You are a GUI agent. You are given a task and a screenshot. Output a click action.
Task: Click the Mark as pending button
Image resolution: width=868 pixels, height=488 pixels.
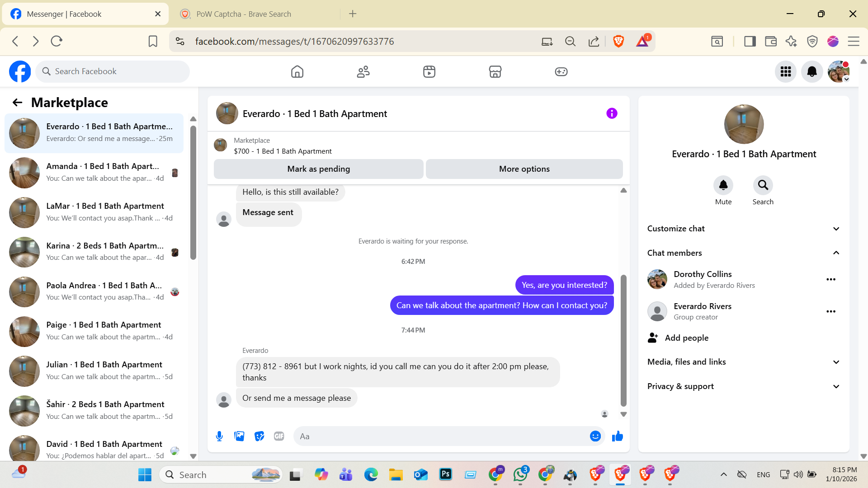(x=318, y=169)
